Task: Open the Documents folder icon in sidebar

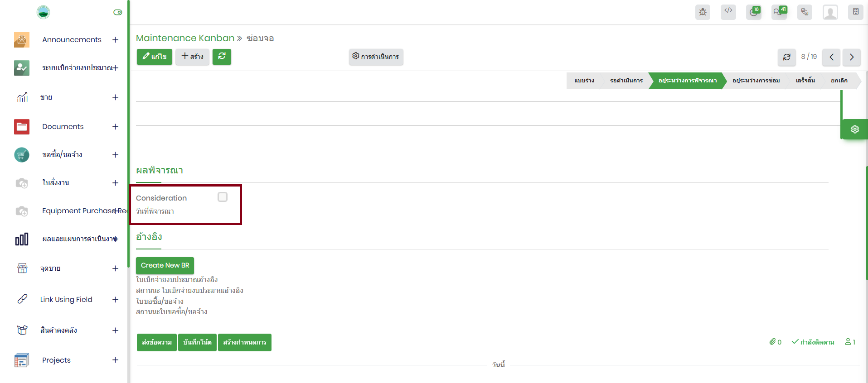Action: (22, 127)
